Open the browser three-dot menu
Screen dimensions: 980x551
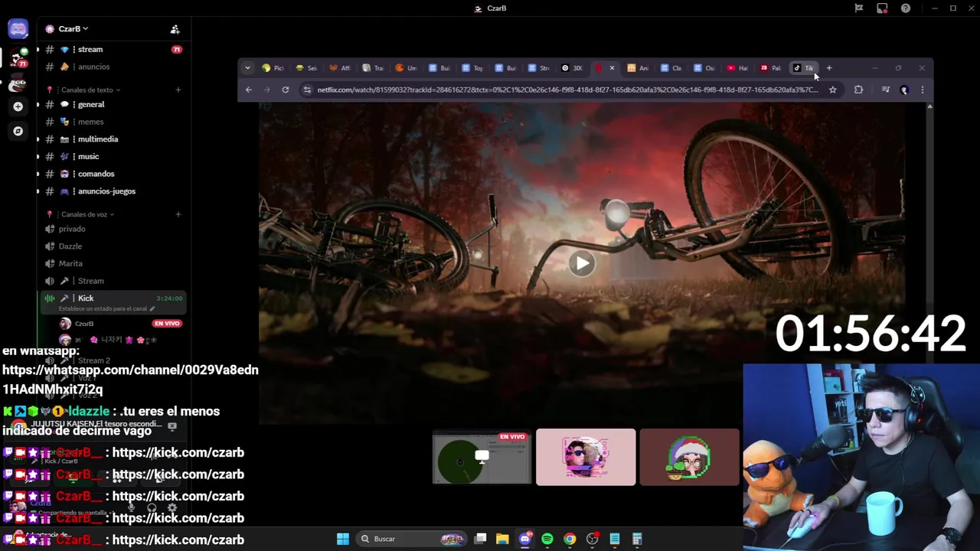click(922, 90)
